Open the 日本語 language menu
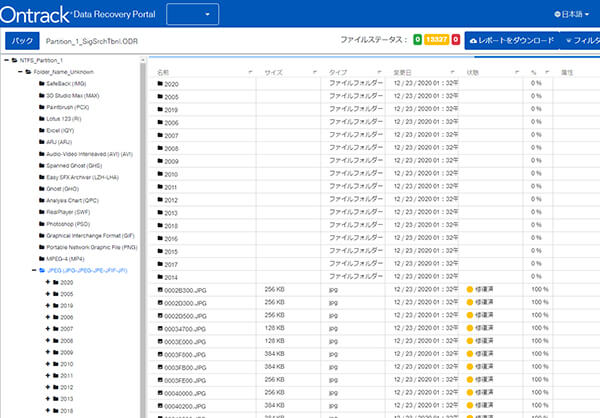The width and height of the screenshot is (600, 418). [x=571, y=14]
